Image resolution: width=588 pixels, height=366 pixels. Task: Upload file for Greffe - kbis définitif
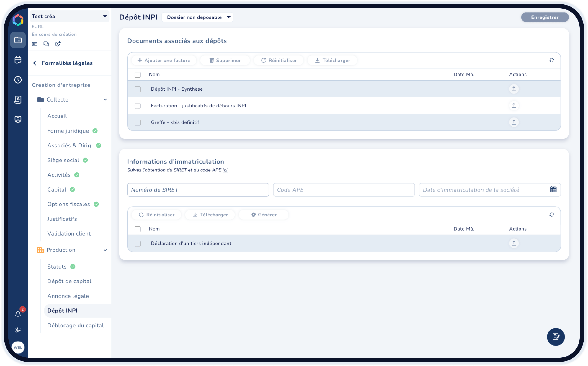tap(514, 122)
